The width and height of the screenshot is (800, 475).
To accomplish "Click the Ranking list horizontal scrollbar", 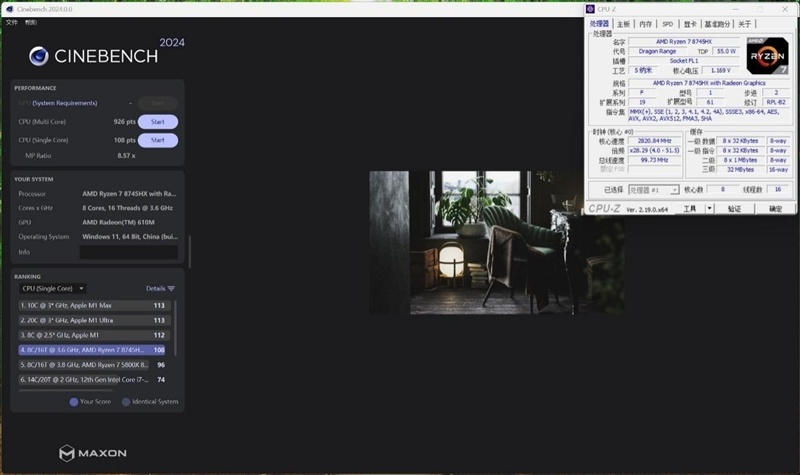I will click(x=66, y=391).
